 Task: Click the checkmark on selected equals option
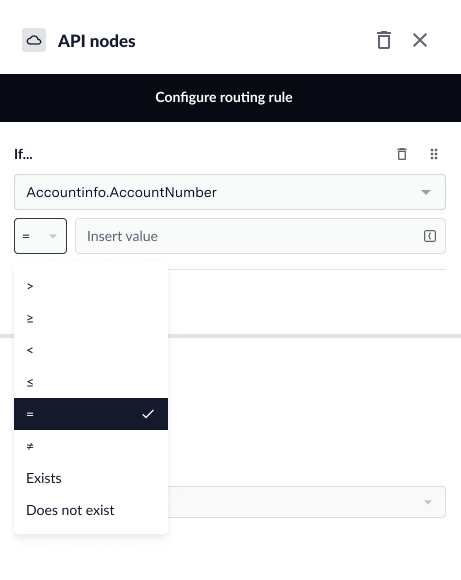(x=148, y=414)
